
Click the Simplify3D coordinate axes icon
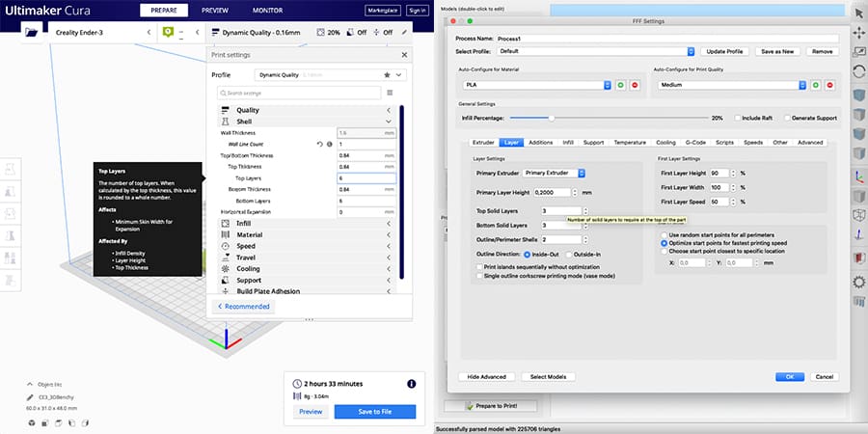click(x=859, y=176)
